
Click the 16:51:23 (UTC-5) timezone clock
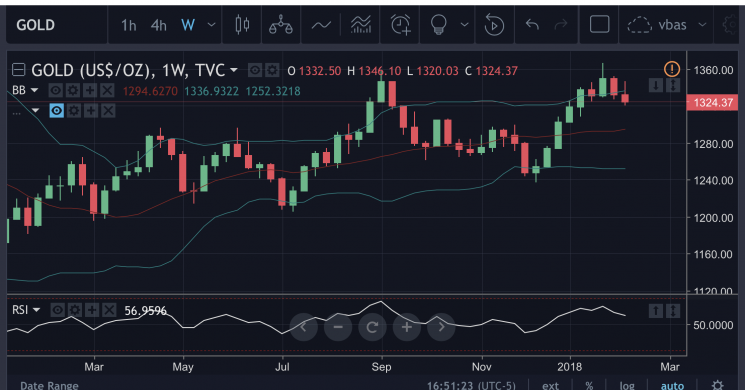tap(471, 385)
